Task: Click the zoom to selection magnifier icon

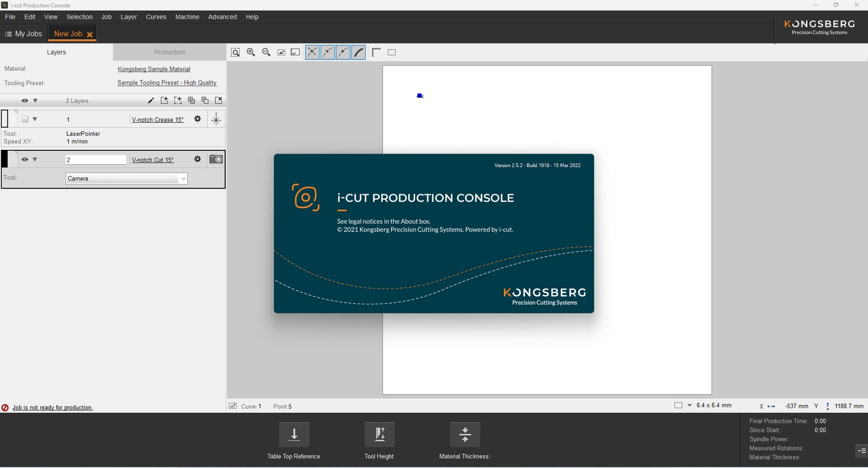Action: [235, 53]
